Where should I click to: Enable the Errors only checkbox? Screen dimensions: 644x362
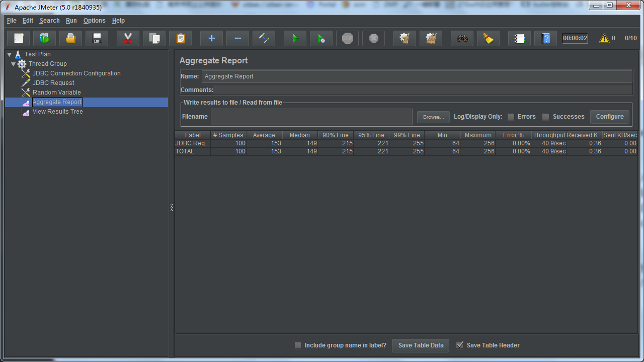coord(511,117)
